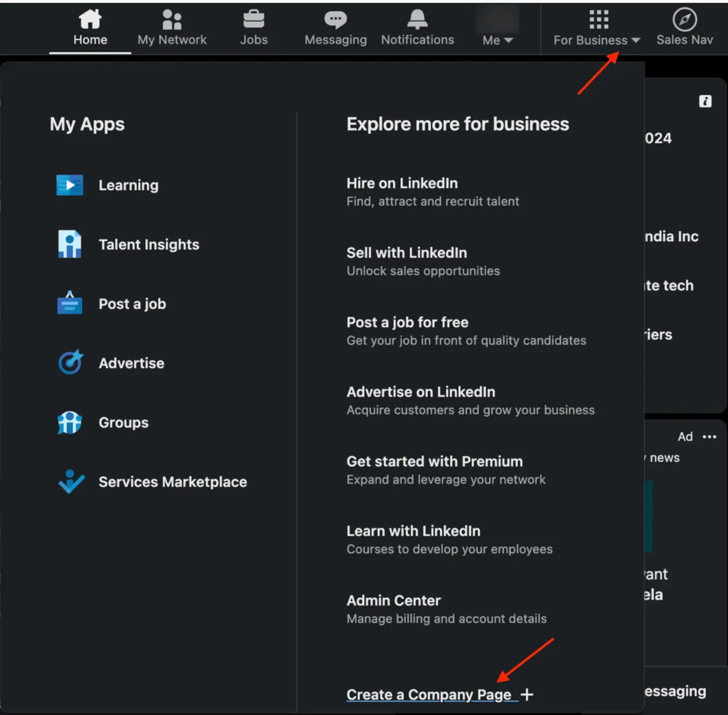This screenshot has height=715, width=728.
Task: Click 'Find, attract and recruit talent' text
Action: coord(433,201)
